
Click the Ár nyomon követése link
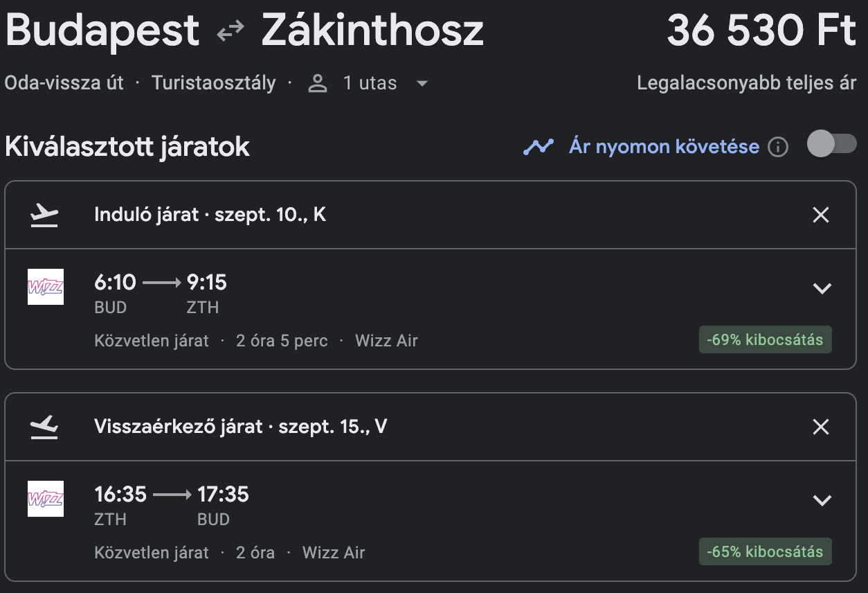pos(664,147)
